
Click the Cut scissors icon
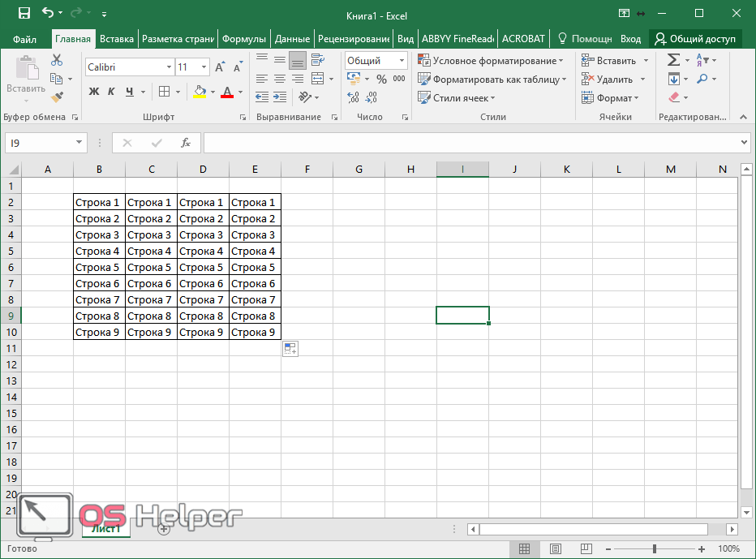click(x=57, y=61)
